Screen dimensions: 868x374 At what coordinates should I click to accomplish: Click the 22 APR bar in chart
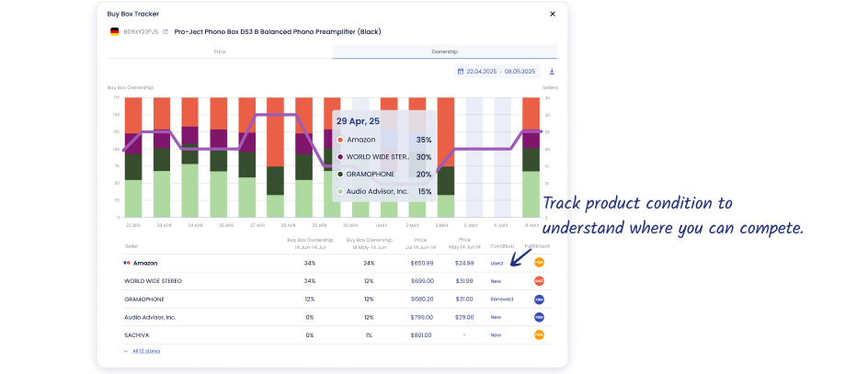[x=132, y=157]
